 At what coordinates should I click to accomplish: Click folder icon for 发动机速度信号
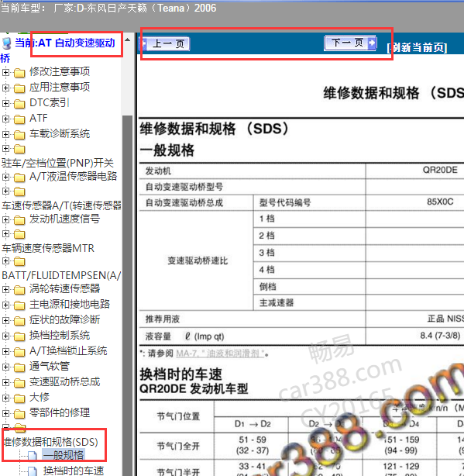(x=19, y=220)
